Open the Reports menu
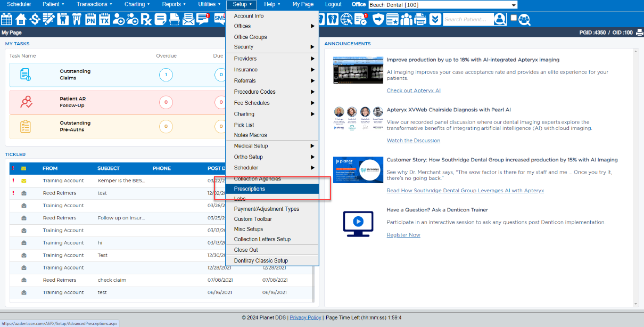644x327 pixels. 172,4
